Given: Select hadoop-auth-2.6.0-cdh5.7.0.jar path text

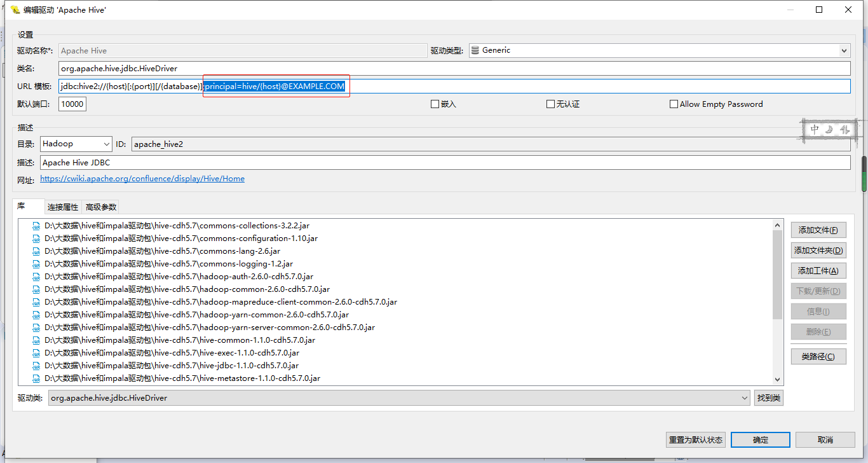Looking at the screenshot, I should coord(179,277).
